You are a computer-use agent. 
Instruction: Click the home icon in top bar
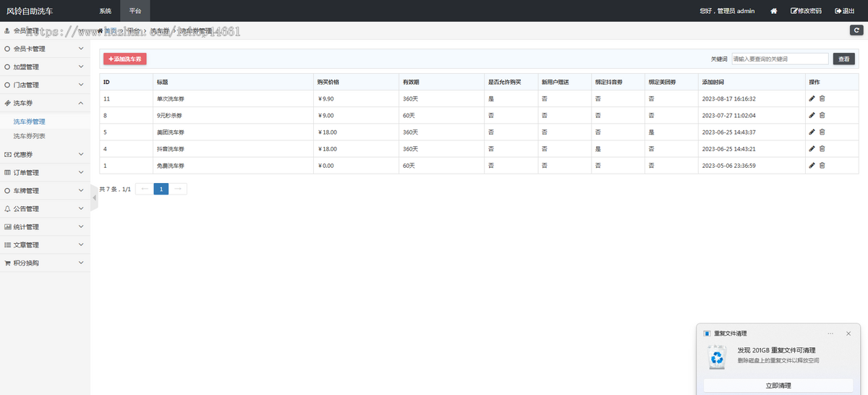click(773, 11)
